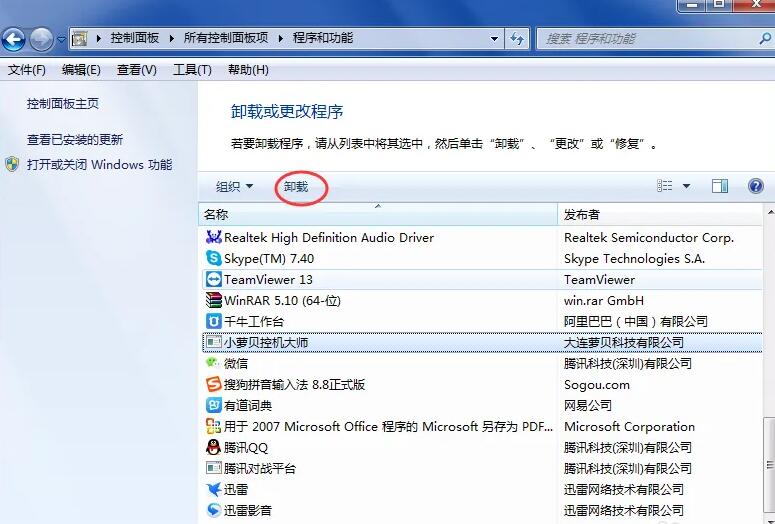775x524 pixels.
Task: Expand the view options dropdown arrow
Action: pos(686,186)
